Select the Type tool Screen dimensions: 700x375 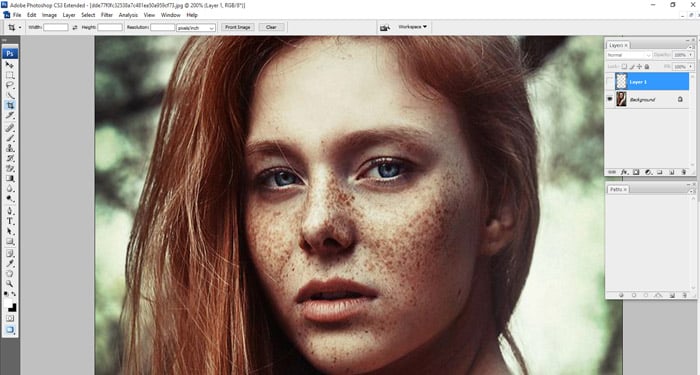(x=9, y=221)
